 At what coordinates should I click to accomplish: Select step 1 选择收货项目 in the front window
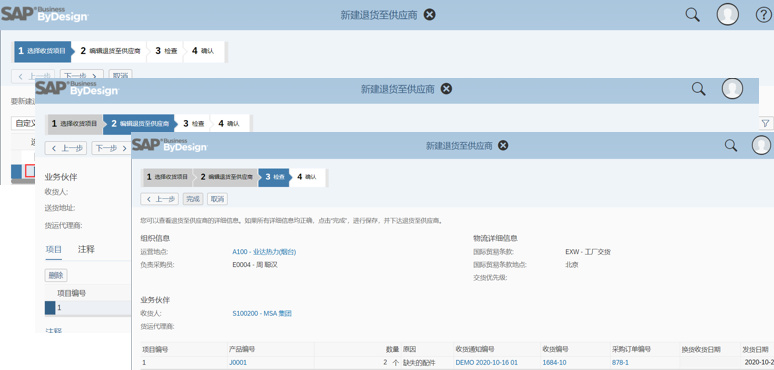[x=167, y=177]
